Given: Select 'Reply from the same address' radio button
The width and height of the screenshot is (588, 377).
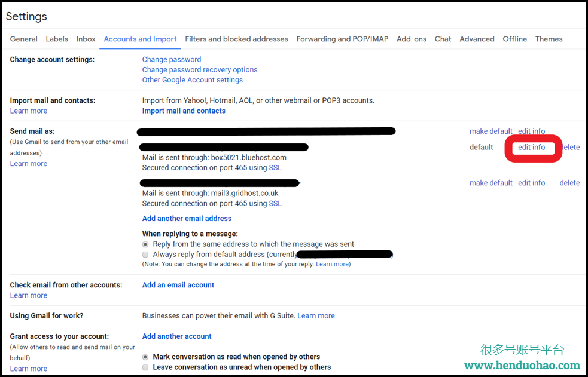Looking at the screenshot, I should point(145,244).
